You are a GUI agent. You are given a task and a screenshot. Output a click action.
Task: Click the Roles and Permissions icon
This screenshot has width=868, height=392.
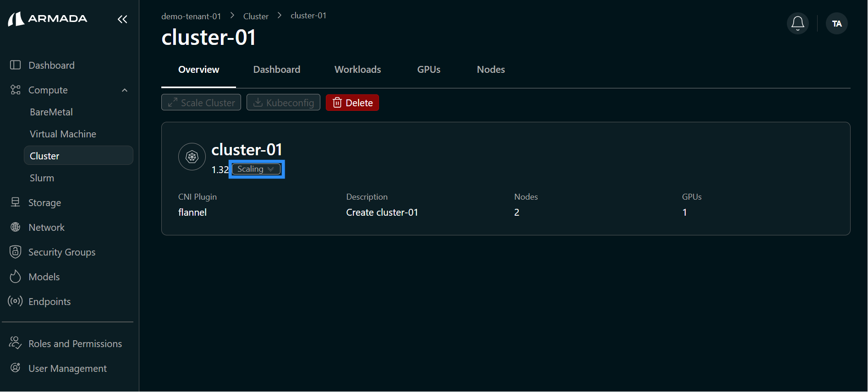click(x=16, y=343)
